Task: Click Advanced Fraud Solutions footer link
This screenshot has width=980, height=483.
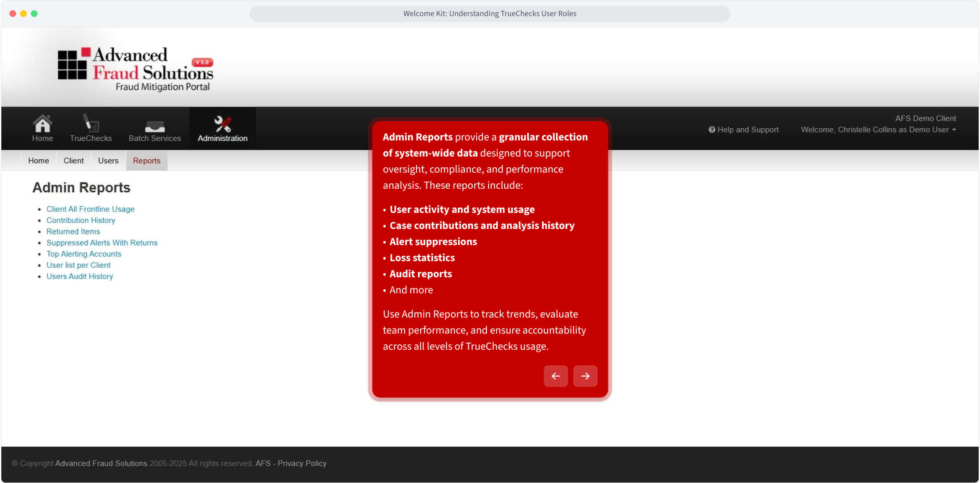Action: (x=101, y=463)
